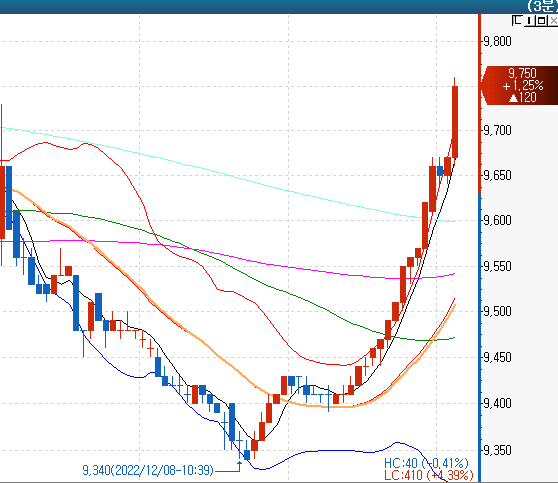
Task: Click the HC:40 (-0.41%) readout
Action: tap(426, 463)
